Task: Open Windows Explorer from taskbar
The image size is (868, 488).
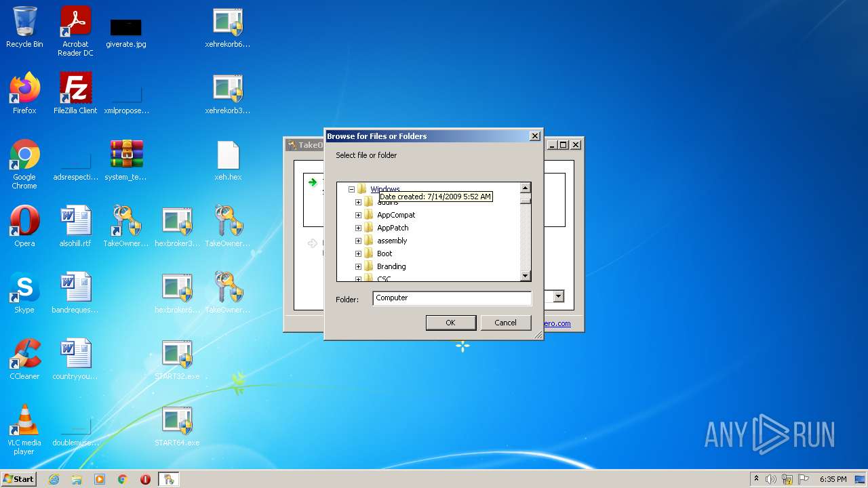Action: tap(77, 479)
